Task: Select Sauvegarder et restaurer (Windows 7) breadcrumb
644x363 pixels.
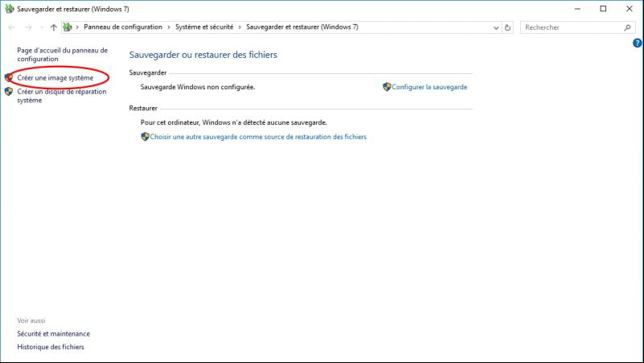Action: click(301, 27)
